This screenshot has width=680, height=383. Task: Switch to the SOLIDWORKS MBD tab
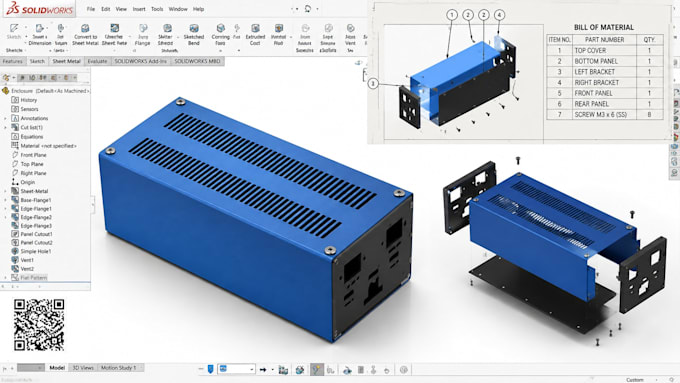tap(197, 61)
